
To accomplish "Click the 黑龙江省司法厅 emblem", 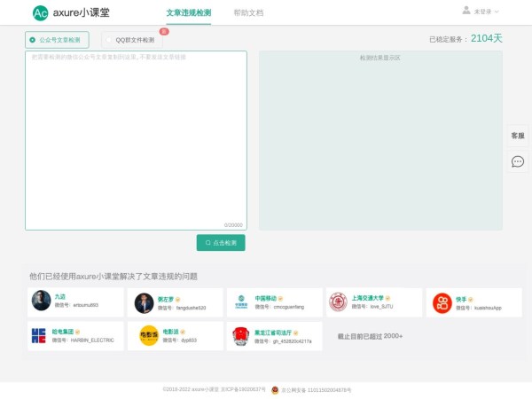I will [x=240, y=335].
